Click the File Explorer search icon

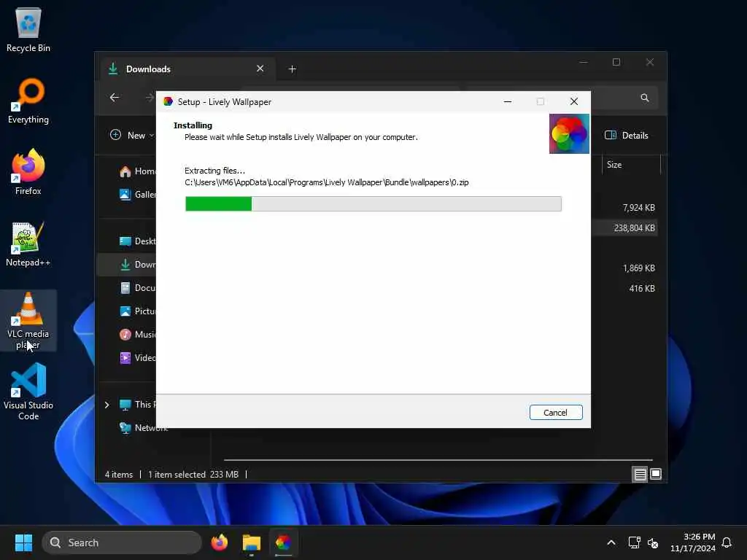(x=645, y=98)
